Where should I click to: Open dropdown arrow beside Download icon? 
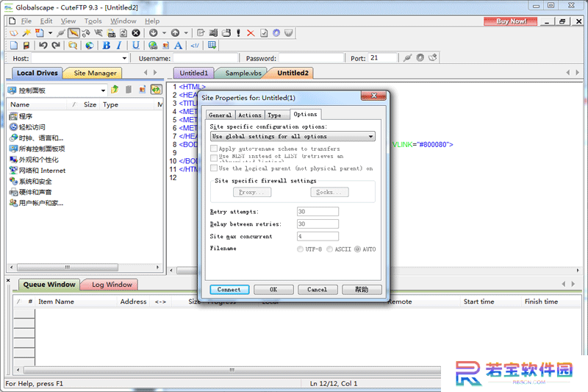pos(164,33)
